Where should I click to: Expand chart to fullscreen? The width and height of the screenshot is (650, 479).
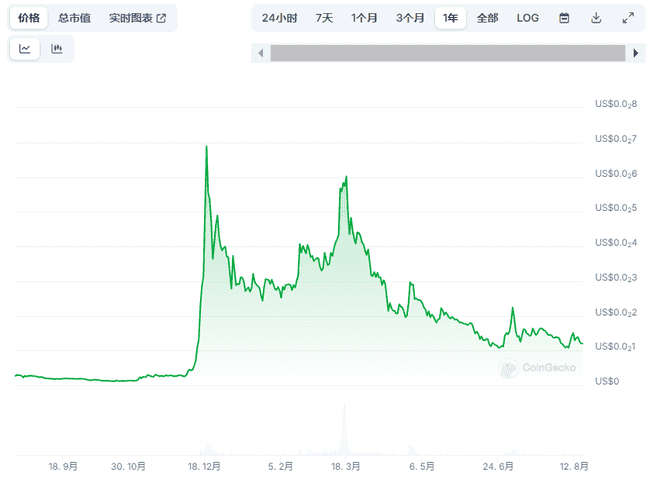(628, 18)
